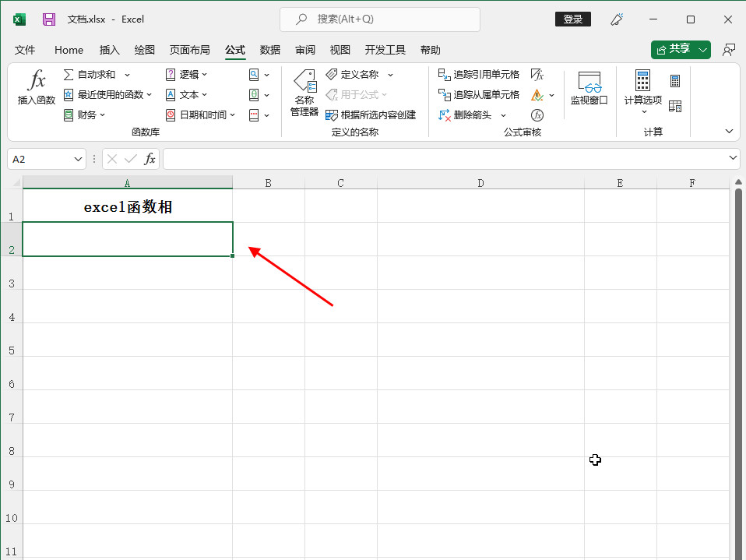Click Remove Arrows (删除箭头)

click(465, 114)
